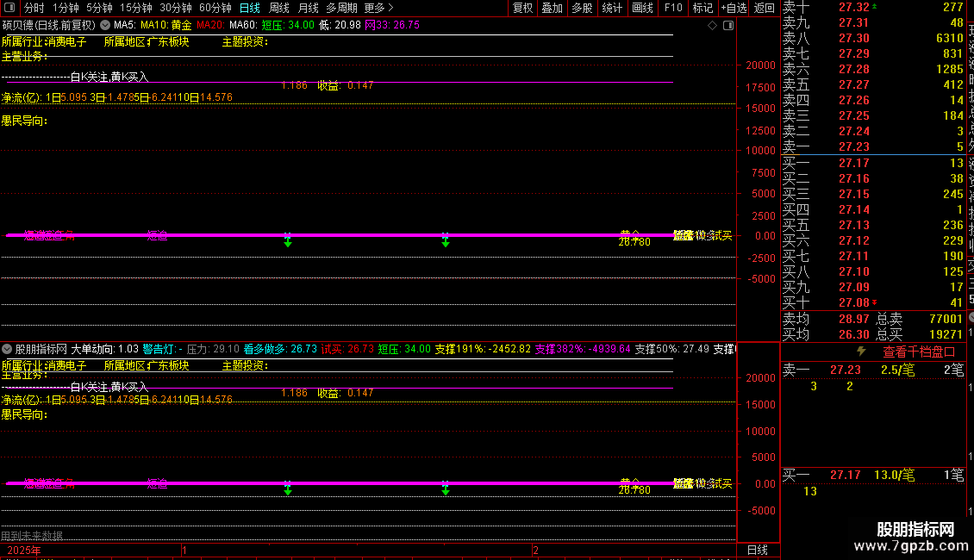The height and width of the screenshot is (560, 974).
Task: Select the 买五 27.13 order row
Action: pos(873,225)
